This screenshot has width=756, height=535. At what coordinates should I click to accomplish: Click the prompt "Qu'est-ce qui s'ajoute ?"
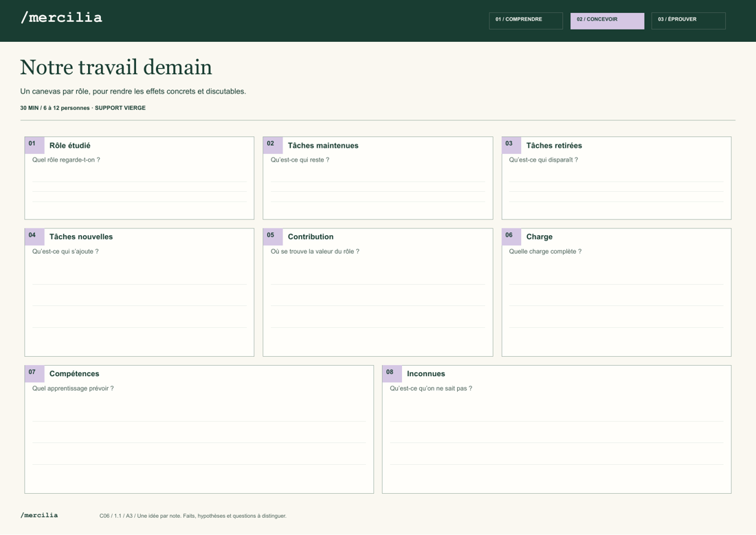tap(65, 251)
